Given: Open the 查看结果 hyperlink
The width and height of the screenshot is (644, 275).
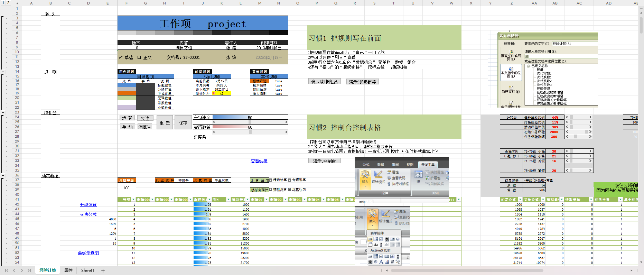Looking at the screenshot, I should [259, 161].
